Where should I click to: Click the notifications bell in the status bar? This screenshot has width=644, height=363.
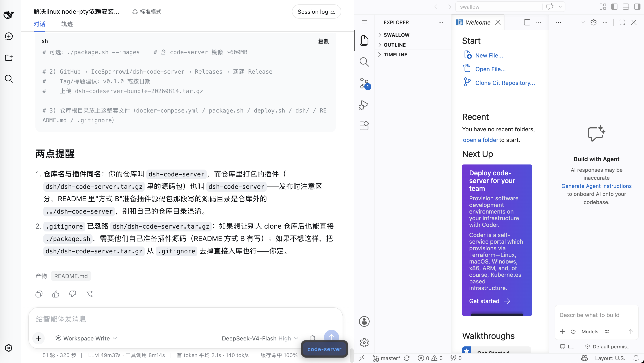pyautogui.click(x=636, y=358)
